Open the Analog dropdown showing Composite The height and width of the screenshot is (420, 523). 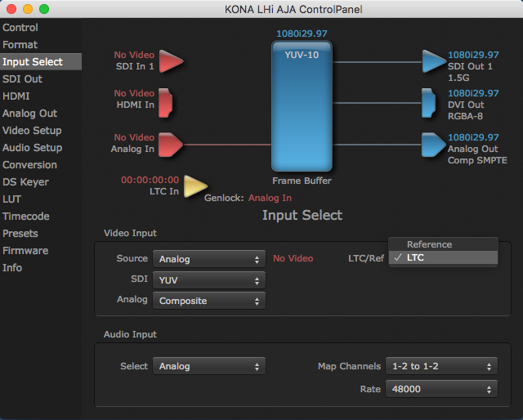point(209,301)
